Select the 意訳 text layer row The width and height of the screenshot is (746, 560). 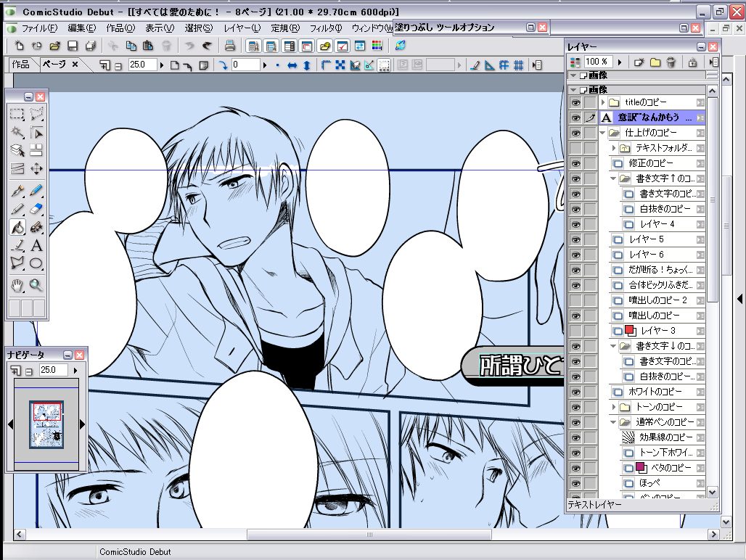pyautogui.click(x=652, y=118)
